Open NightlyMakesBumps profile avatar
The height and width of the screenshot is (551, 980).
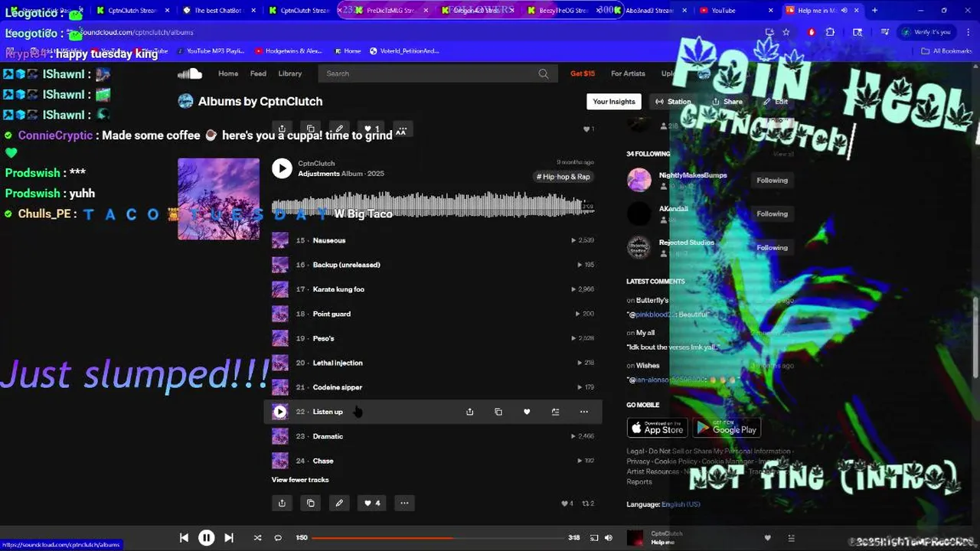click(x=639, y=180)
